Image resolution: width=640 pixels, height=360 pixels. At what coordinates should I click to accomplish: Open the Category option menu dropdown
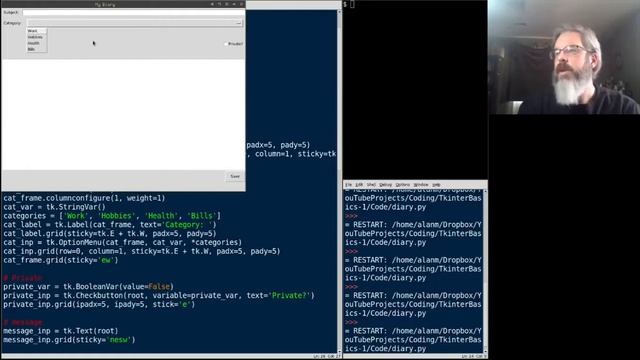click(135, 23)
